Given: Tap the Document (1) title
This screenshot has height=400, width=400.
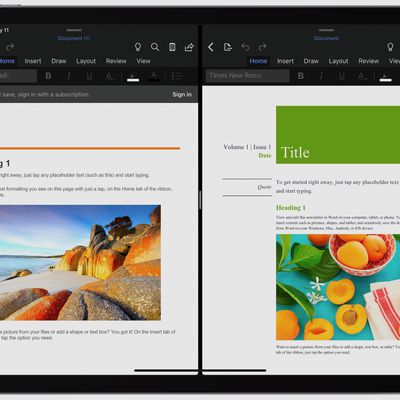Looking at the screenshot, I should (74, 38).
